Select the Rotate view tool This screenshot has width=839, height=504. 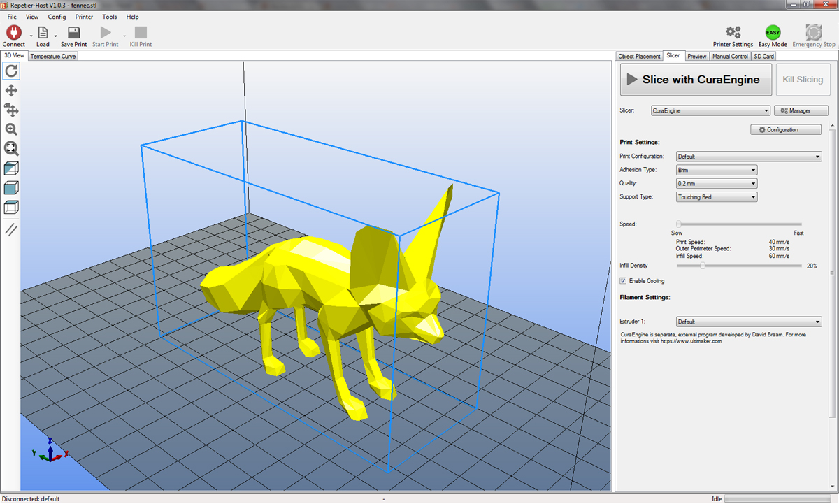click(11, 71)
